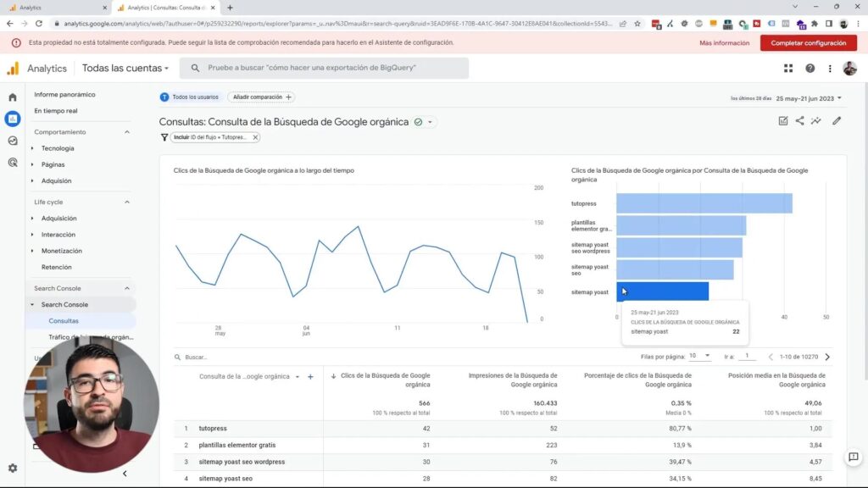Go to previous table page arrow
The height and width of the screenshot is (488, 868).
coord(771,357)
